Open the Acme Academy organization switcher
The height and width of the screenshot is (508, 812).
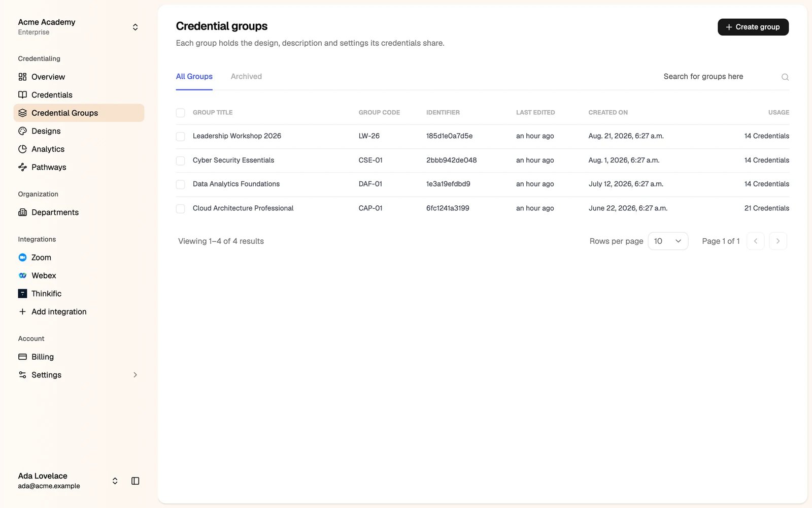[135, 27]
